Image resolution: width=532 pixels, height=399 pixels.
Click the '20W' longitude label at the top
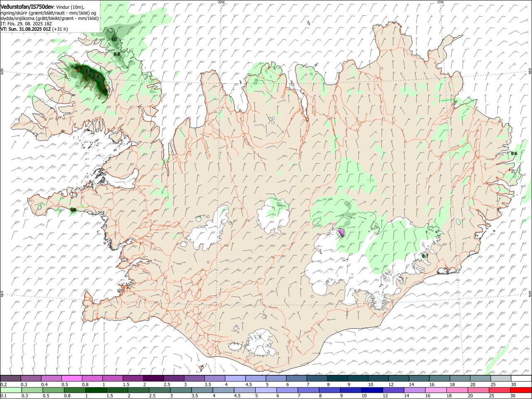point(221,2)
